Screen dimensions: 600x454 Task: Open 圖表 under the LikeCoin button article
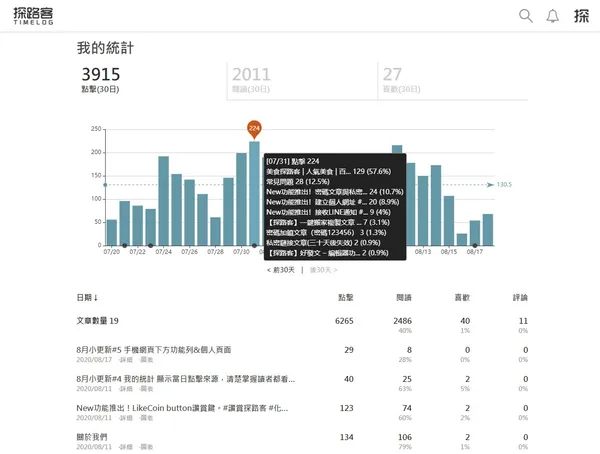pos(146,418)
